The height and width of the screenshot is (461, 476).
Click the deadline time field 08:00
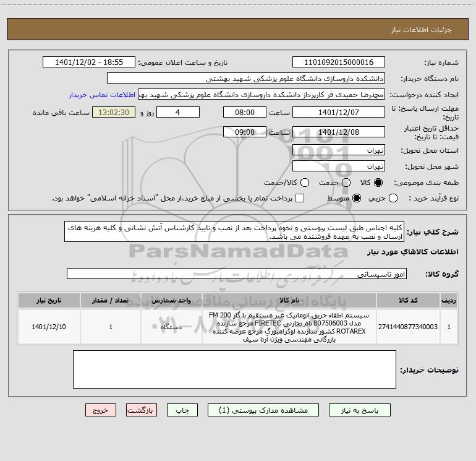(245, 113)
